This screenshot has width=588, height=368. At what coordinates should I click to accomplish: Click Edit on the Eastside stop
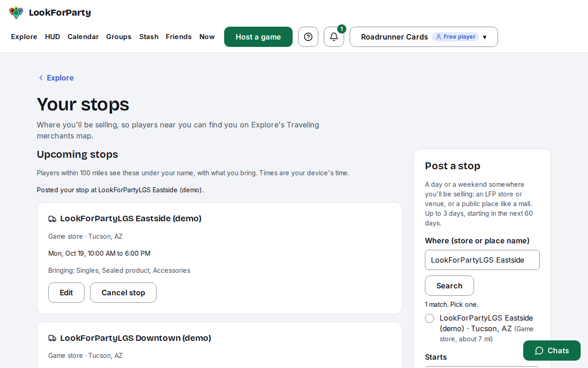[x=66, y=293]
